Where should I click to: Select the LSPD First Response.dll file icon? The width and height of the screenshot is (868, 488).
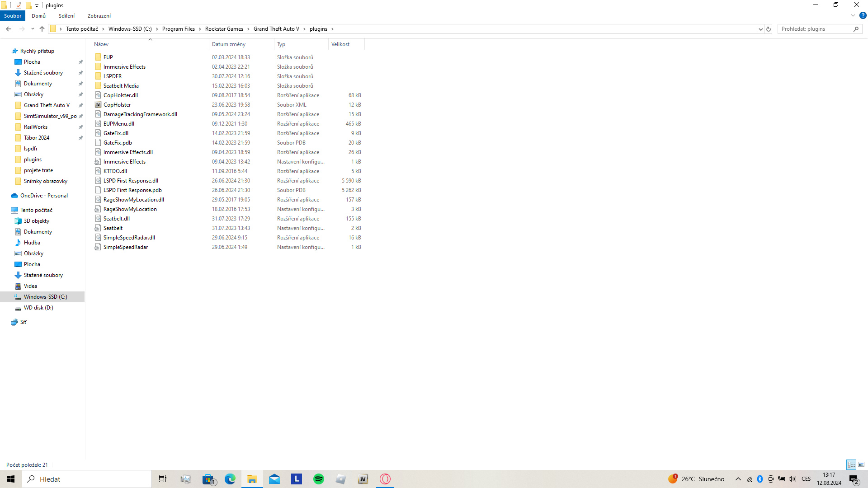pyautogui.click(x=98, y=181)
